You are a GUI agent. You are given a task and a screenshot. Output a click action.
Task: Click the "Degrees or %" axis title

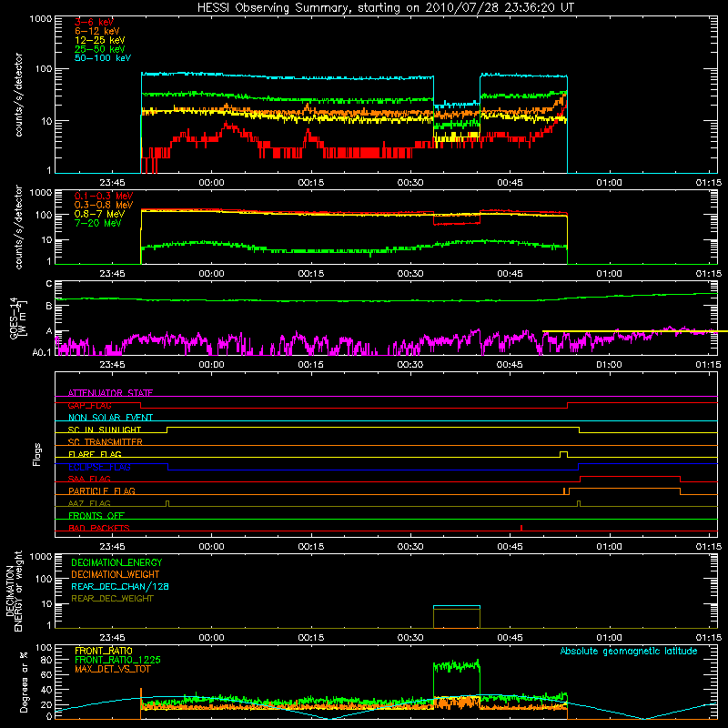[24, 682]
